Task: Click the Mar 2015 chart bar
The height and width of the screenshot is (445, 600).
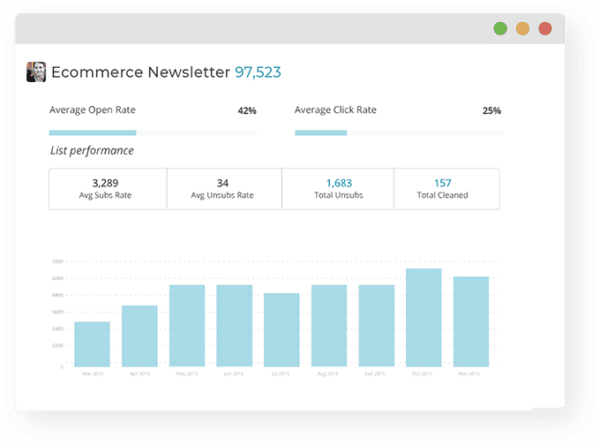Action: coord(92,344)
